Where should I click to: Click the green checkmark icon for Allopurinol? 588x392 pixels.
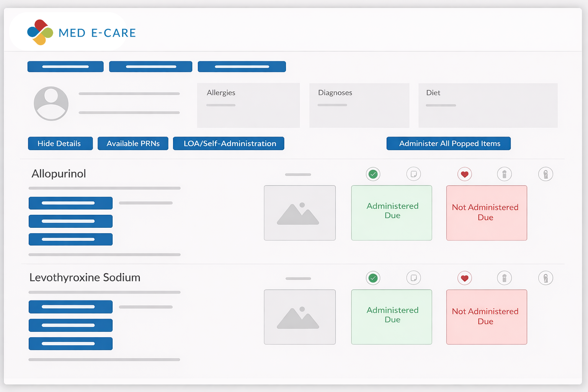373,174
